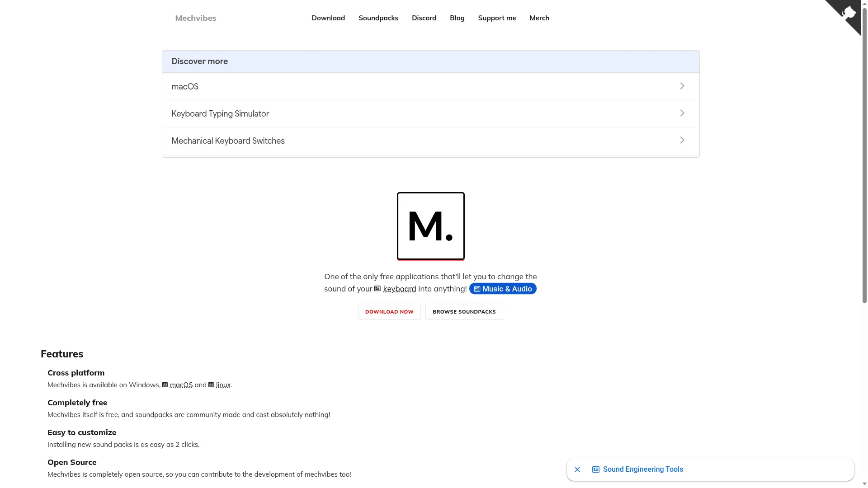Click the Mechvibes site title

[196, 18]
